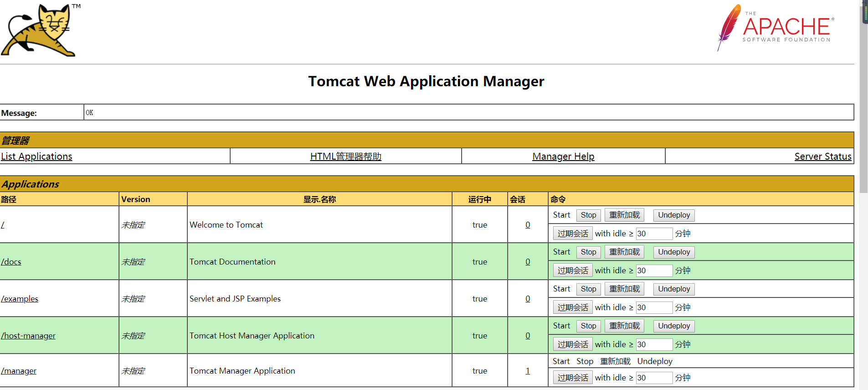Viewport: 868px width, 390px height.
Task: Expire sessions (过期会话) for /examples
Action: point(573,307)
